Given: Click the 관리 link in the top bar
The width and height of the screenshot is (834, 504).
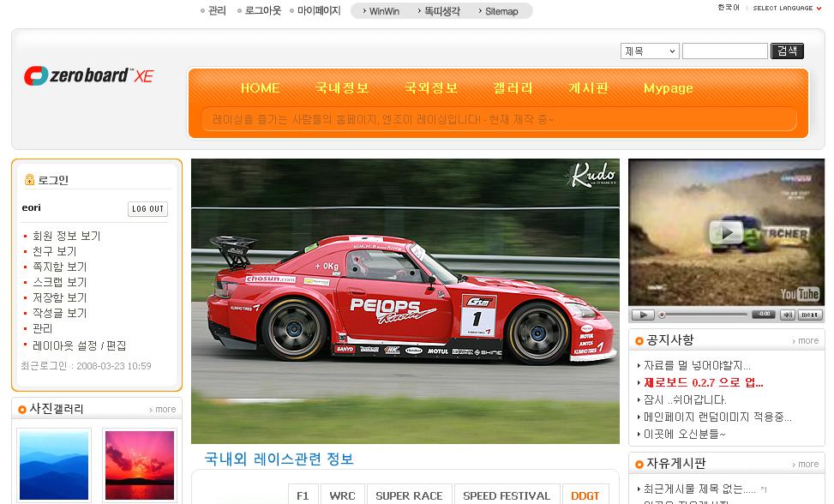Looking at the screenshot, I should tap(217, 10).
